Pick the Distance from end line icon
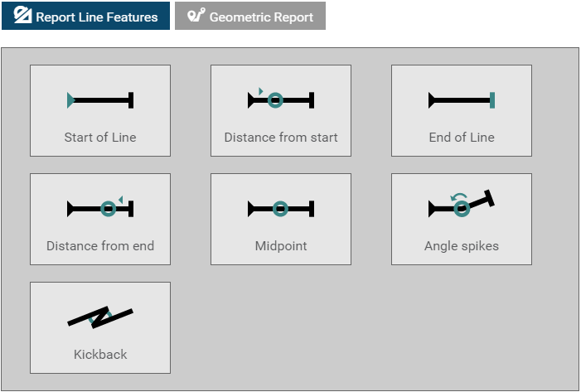Screen dimensions: 581x392 click(x=99, y=209)
